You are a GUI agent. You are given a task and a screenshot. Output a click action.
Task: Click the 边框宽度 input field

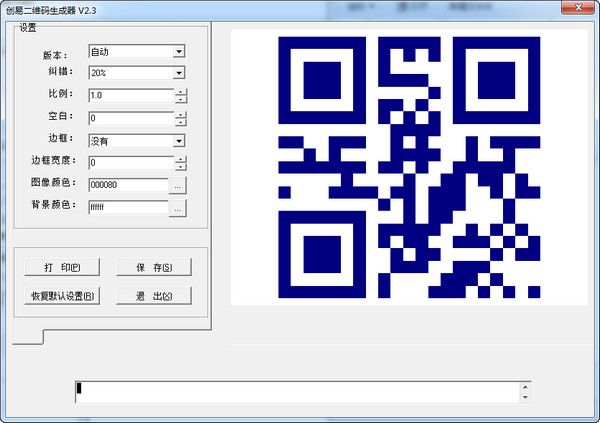131,163
